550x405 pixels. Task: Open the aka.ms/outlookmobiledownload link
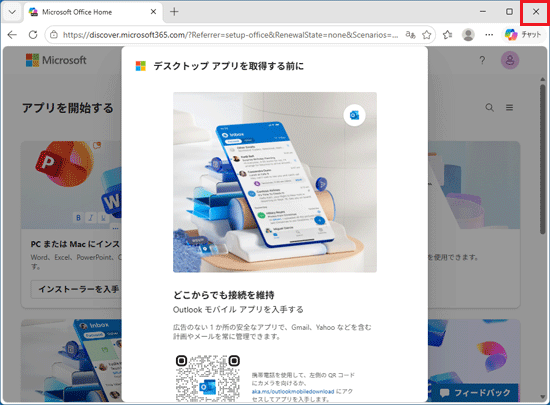293,391
